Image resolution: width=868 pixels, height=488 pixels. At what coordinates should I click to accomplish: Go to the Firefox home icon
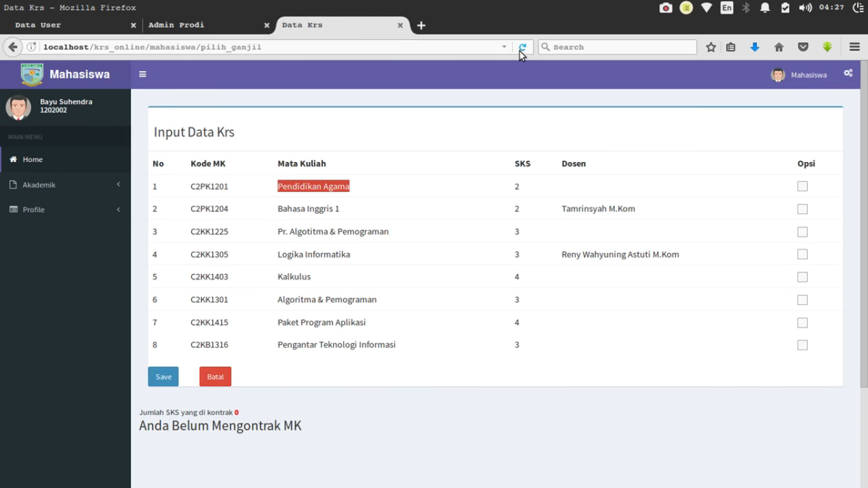tap(779, 47)
